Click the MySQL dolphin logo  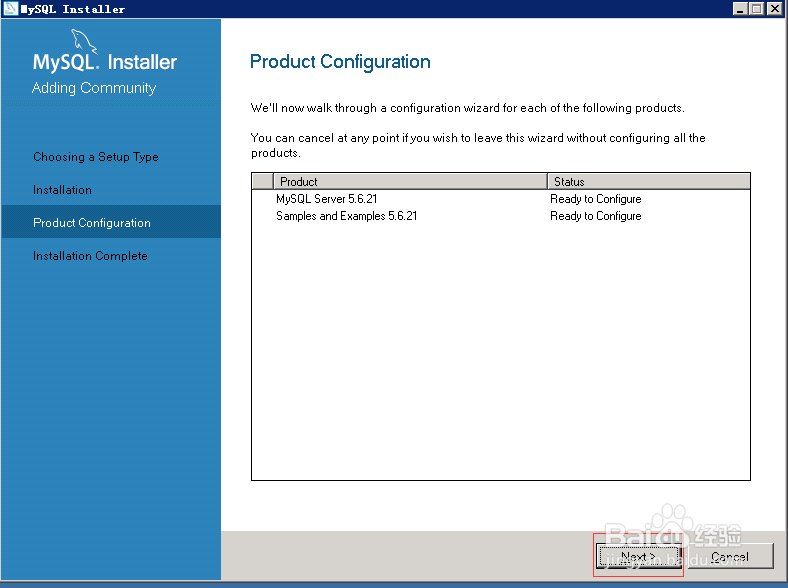[x=83, y=41]
